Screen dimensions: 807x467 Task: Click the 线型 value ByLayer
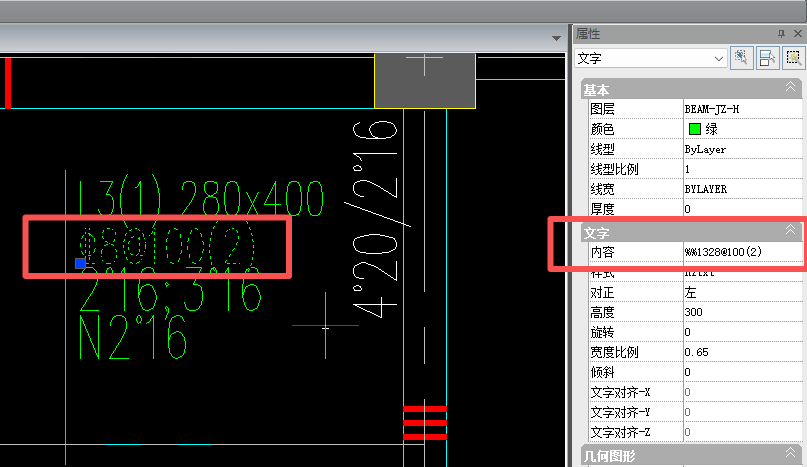pos(705,149)
